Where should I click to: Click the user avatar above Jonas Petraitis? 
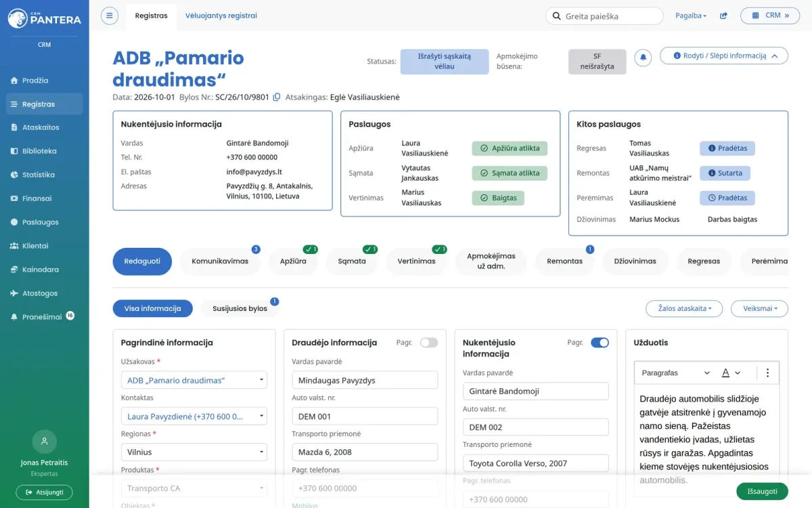[44, 442]
